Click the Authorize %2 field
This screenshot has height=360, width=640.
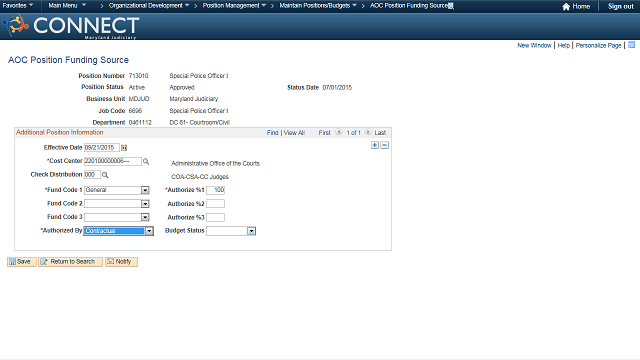216,204
